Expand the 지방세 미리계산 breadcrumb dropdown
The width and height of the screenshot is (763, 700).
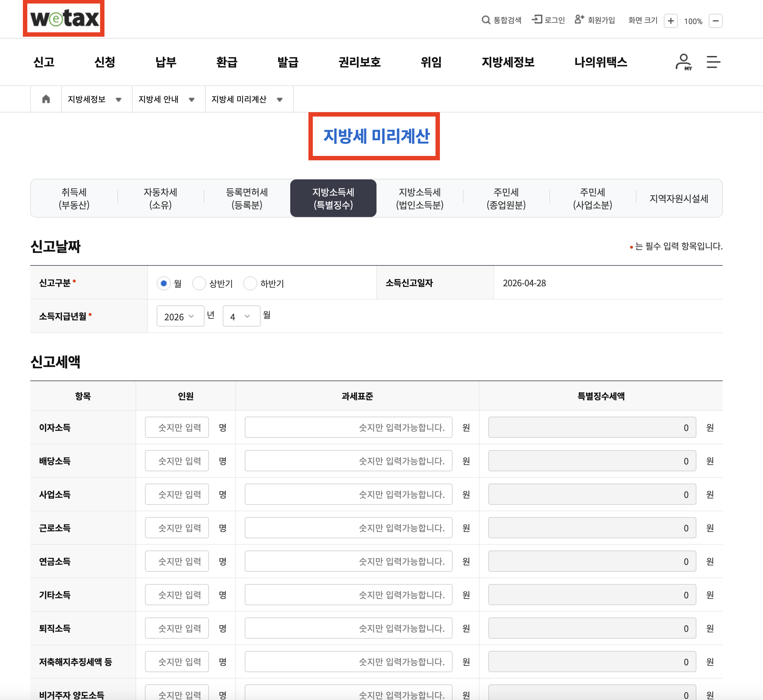click(279, 100)
